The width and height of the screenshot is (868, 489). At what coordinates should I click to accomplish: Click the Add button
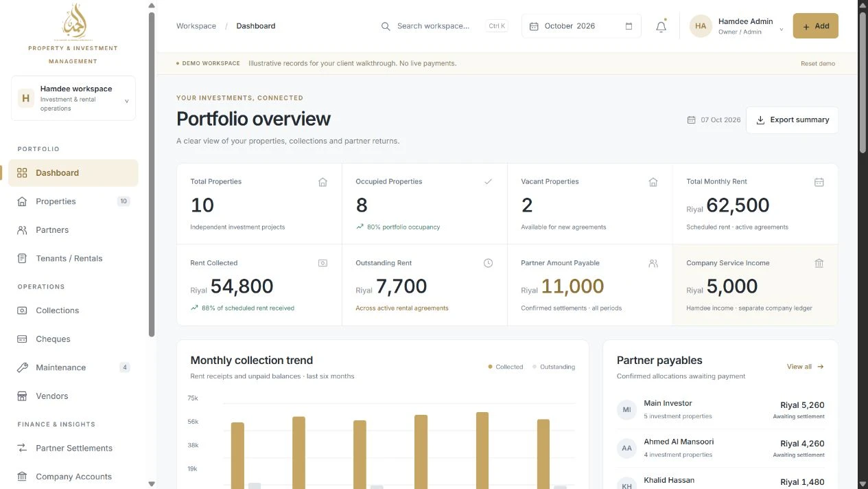815,26
